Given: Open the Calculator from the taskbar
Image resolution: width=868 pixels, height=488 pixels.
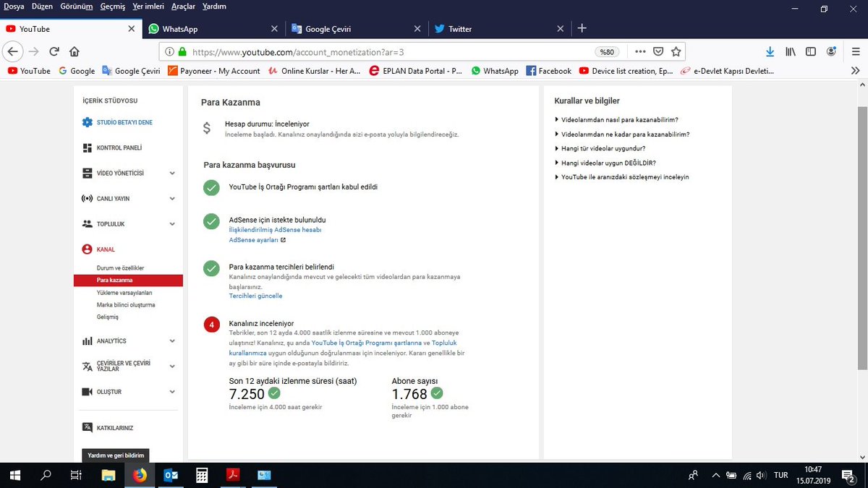Looking at the screenshot, I should click(x=203, y=475).
